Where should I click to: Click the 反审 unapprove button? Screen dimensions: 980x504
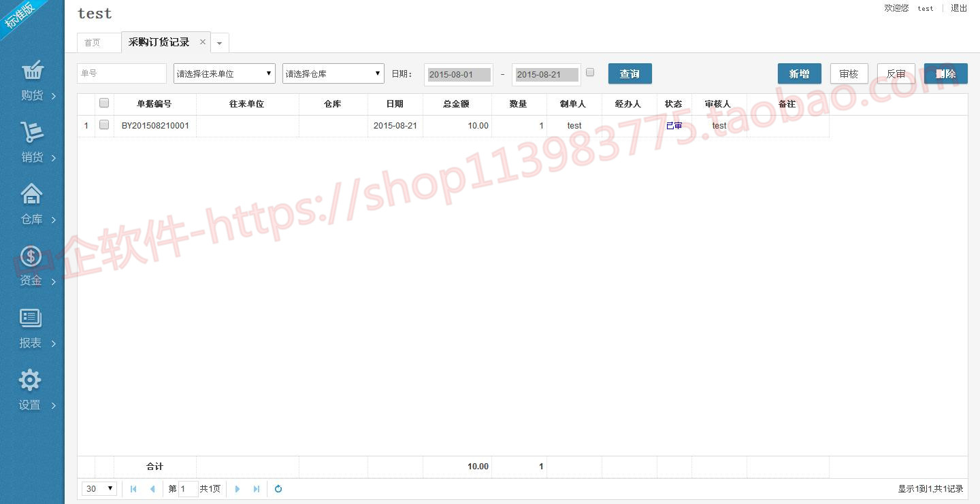pyautogui.click(x=896, y=73)
